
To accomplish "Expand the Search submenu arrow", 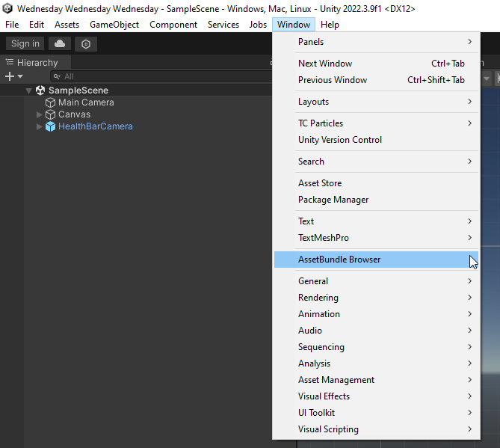I will pos(469,161).
